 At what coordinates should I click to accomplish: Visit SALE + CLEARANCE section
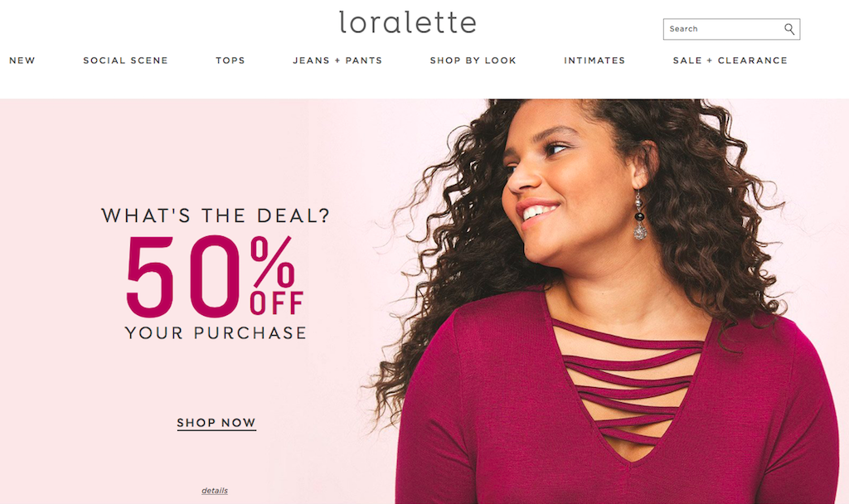(730, 61)
